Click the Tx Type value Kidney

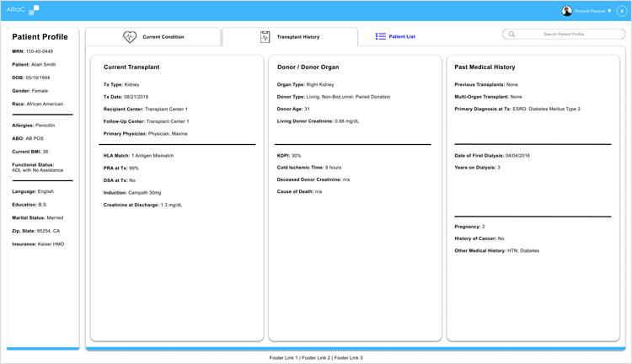[131, 84]
